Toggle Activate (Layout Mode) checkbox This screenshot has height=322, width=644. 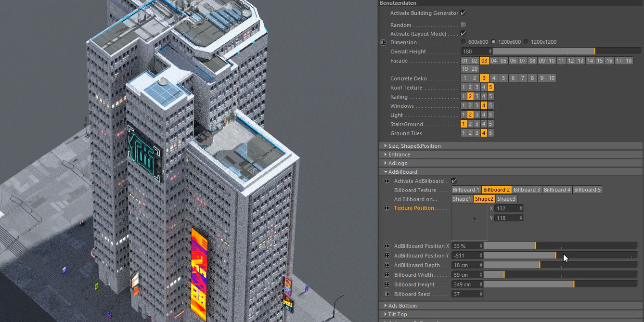point(463,34)
